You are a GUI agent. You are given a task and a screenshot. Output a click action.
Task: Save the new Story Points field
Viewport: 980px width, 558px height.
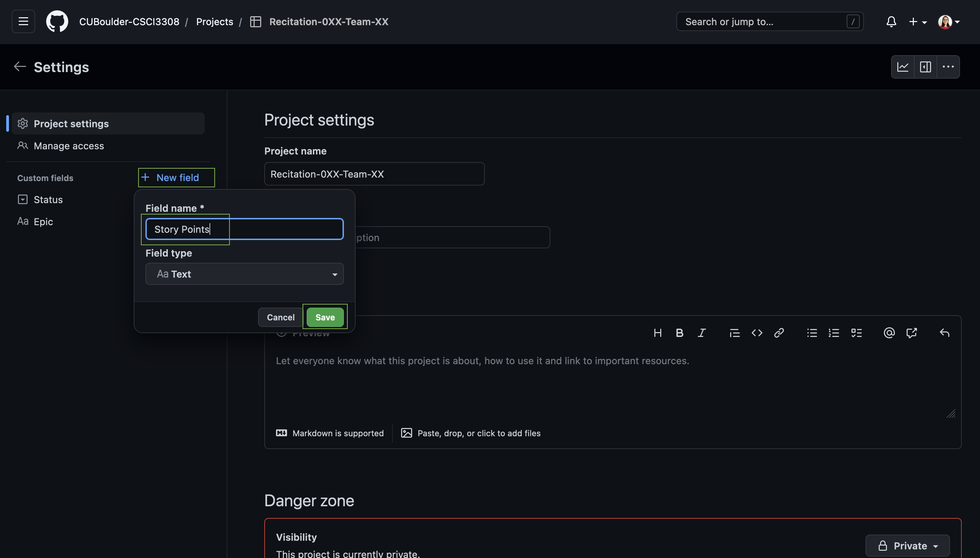325,317
